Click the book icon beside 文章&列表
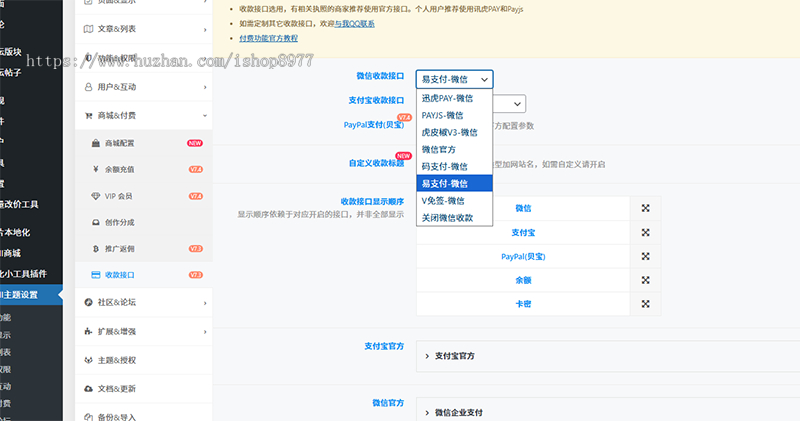This screenshot has width=800, height=421. click(88, 29)
